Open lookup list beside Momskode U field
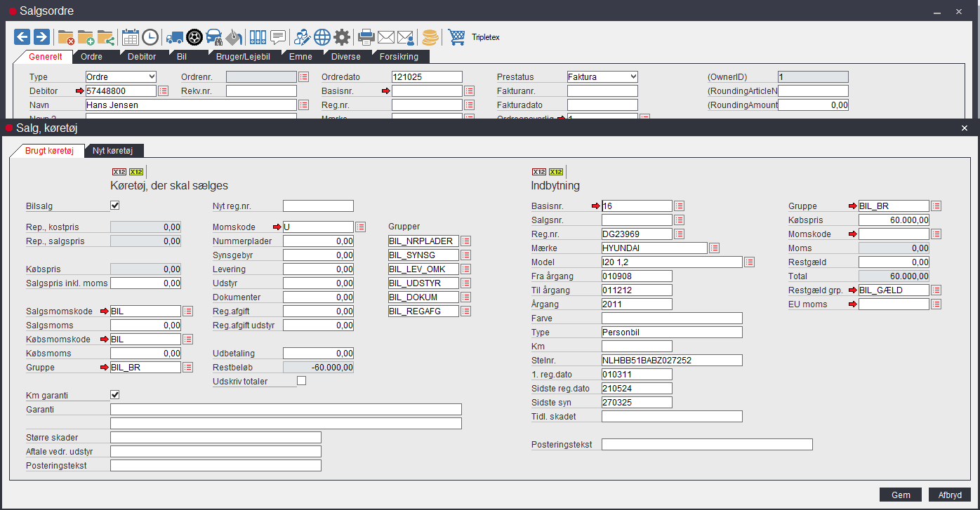The width and height of the screenshot is (980, 510). 361,227
